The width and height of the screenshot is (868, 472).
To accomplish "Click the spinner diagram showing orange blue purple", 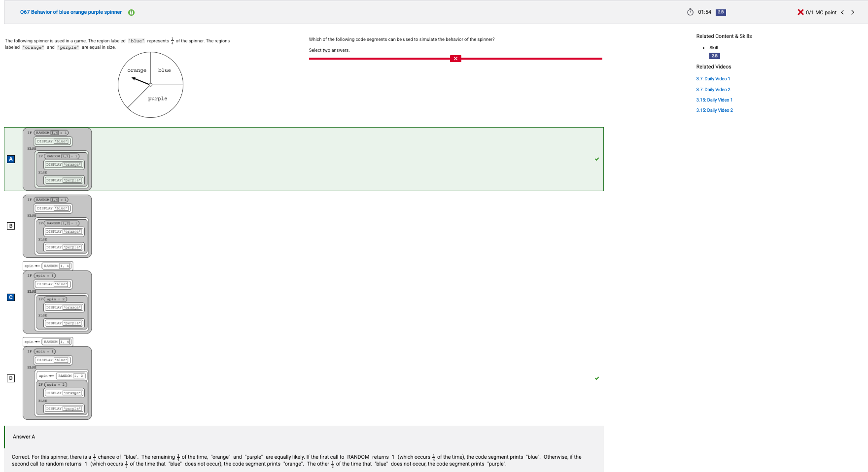I will click(x=150, y=85).
